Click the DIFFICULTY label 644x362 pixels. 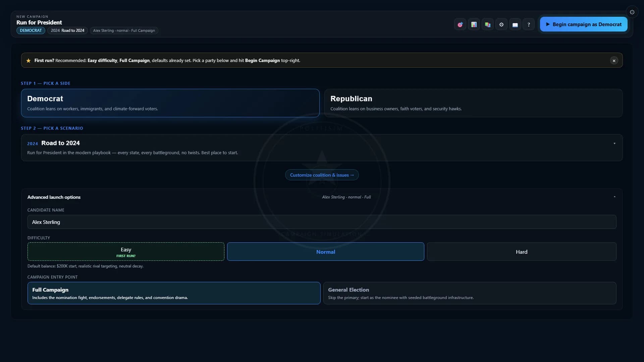click(39, 238)
